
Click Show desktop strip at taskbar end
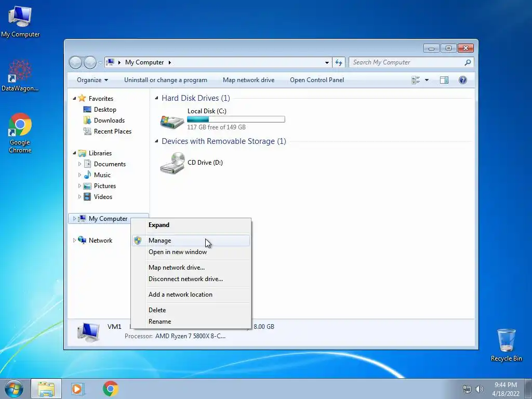528,389
